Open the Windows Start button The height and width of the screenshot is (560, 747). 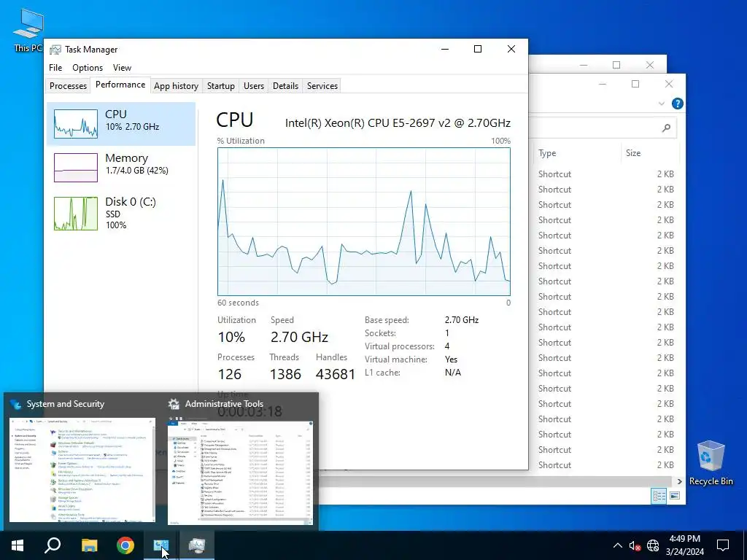pyautogui.click(x=18, y=545)
